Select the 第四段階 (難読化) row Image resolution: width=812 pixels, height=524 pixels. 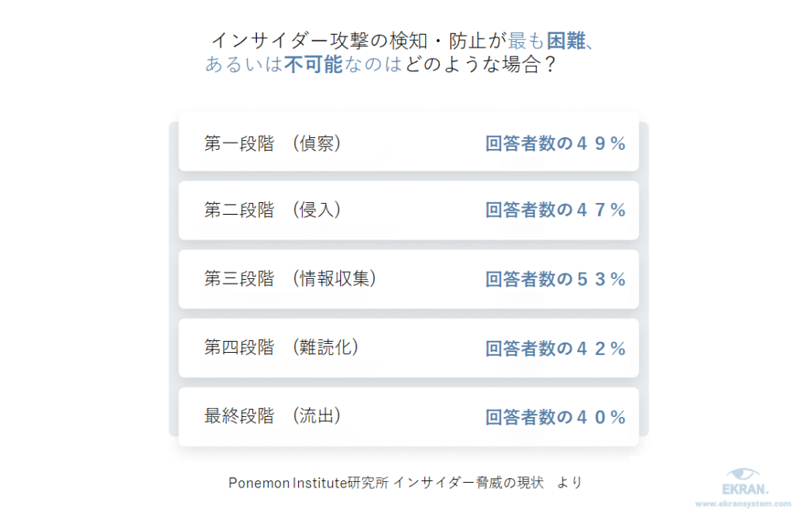coord(408,348)
